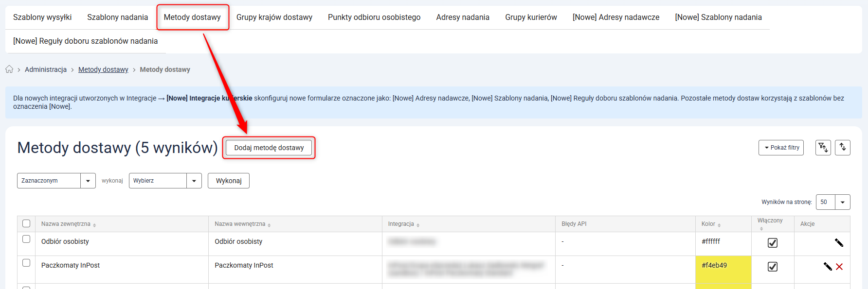Open results per page dropdown showing 50
The width and height of the screenshot is (868, 289).
click(832, 202)
